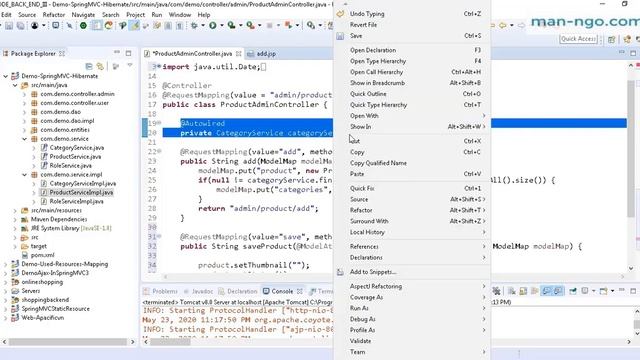
Task: Select CategoryService.java in the tree
Action: point(76,148)
